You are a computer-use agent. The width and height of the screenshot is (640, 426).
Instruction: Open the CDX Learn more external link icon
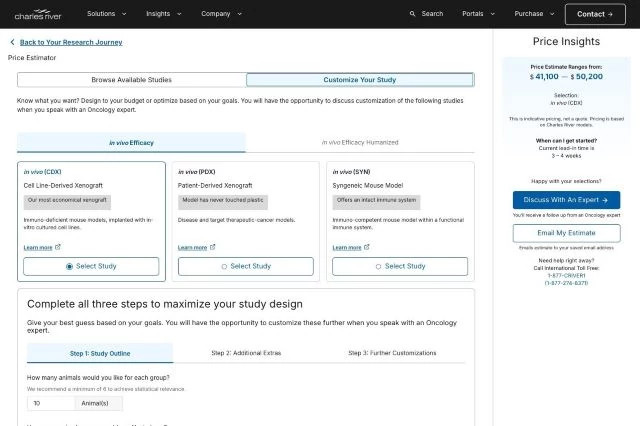(58, 247)
